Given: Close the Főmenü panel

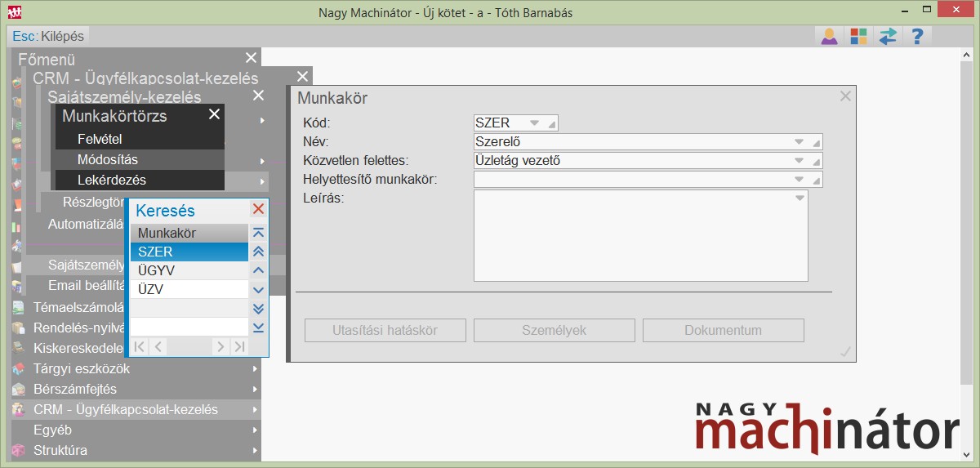Looking at the screenshot, I should [251, 58].
